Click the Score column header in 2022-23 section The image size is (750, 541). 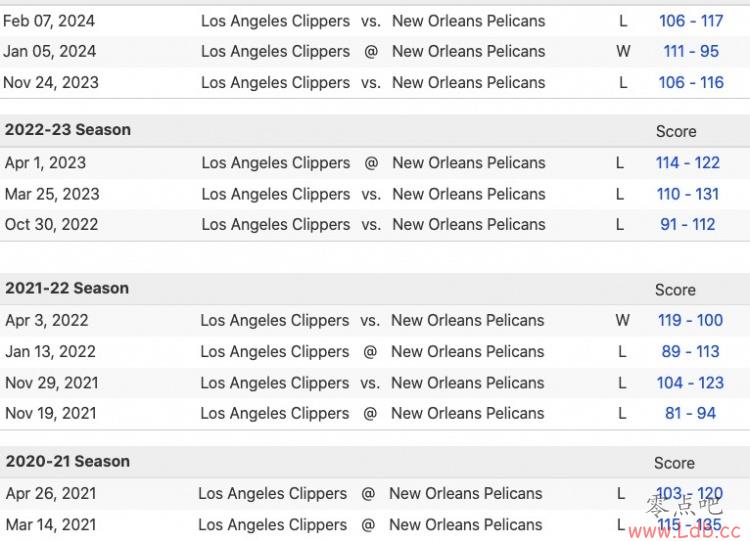point(676,131)
